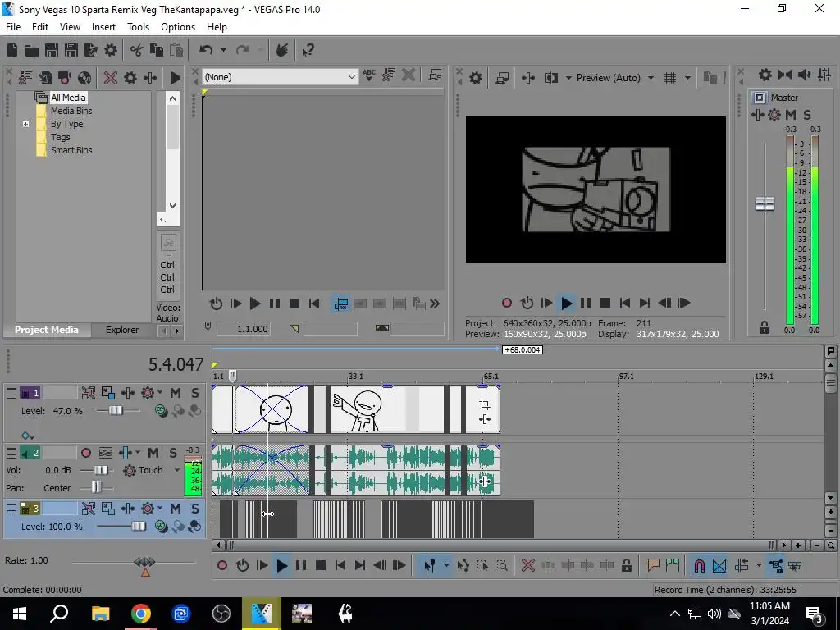Open the edit tool dropdown arrow

pos(445,566)
